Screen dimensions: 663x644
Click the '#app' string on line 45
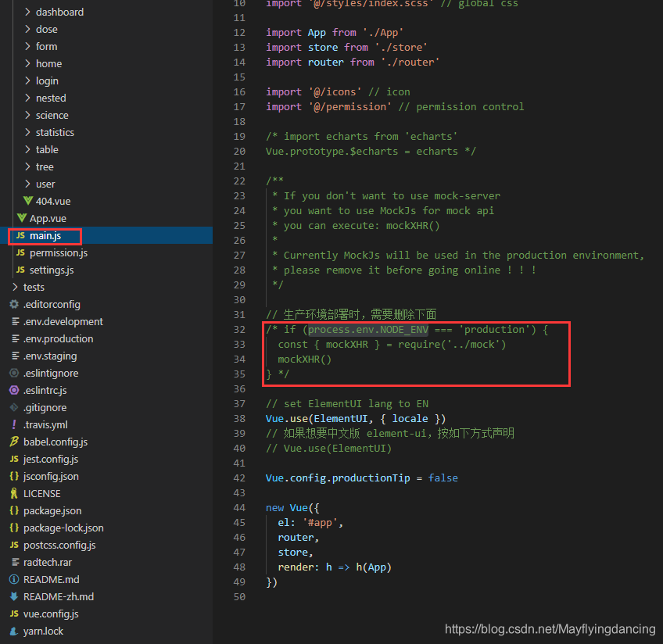tap(320, 523)
